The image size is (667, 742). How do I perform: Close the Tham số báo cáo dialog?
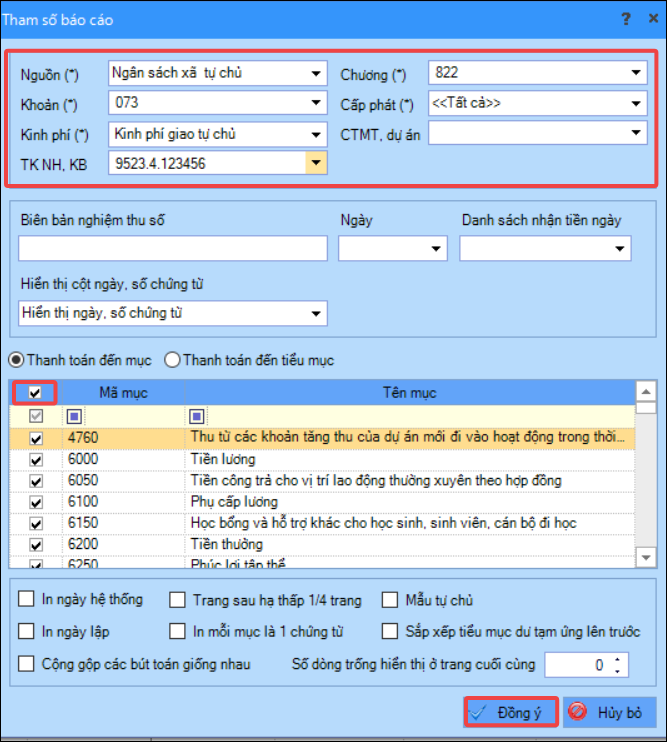coord(653,18)
